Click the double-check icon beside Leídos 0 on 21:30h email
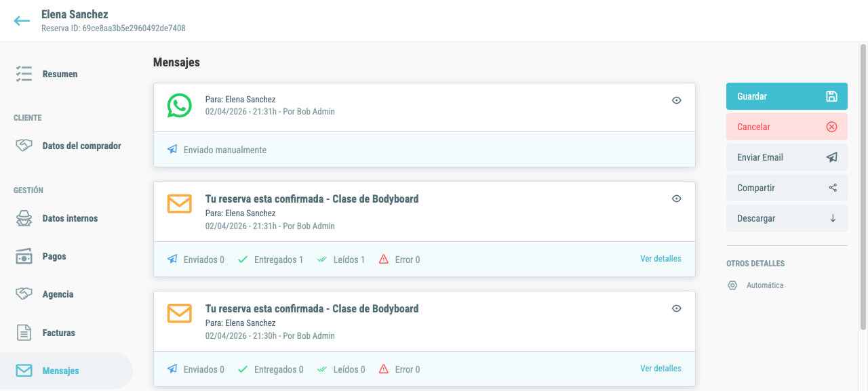The width and height of the screenshot is (868, 391). coord(322,369)
